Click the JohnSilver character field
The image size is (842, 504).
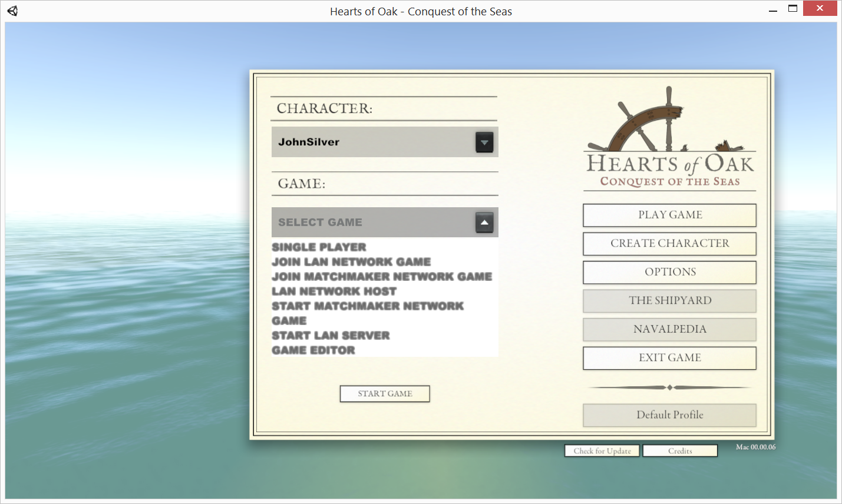pos(385,142)
